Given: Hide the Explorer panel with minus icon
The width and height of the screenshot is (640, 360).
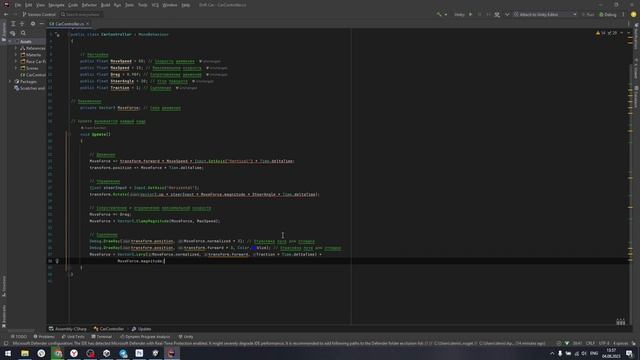Looking at the screenshot, I should 41,24.
